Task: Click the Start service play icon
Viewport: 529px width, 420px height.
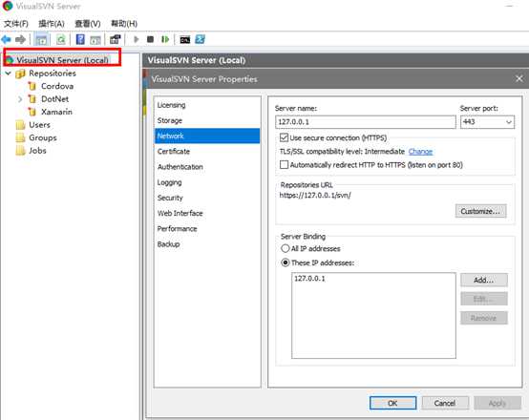Action: [137, 39]
